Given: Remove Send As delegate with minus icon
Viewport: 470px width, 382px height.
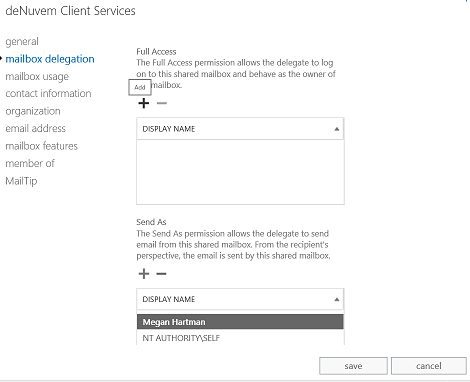Looking at the screenshot, I should (161, 274).
